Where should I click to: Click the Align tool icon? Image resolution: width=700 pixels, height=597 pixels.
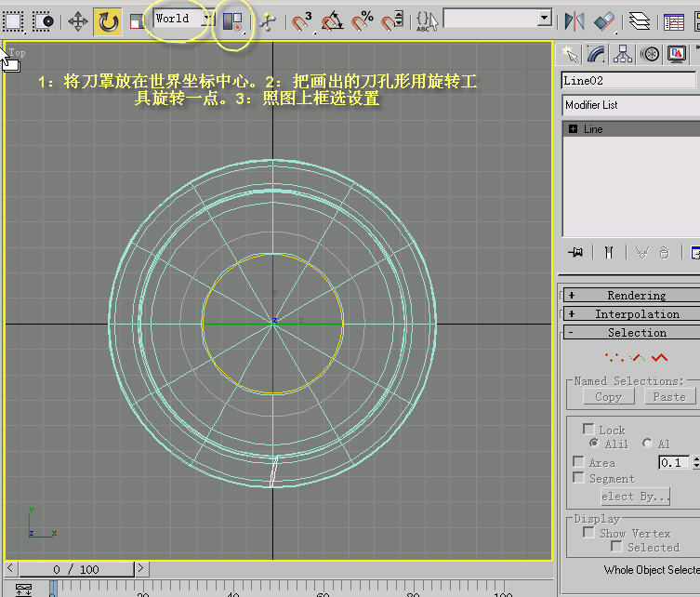pyautogui.click(x=604, y=21)
